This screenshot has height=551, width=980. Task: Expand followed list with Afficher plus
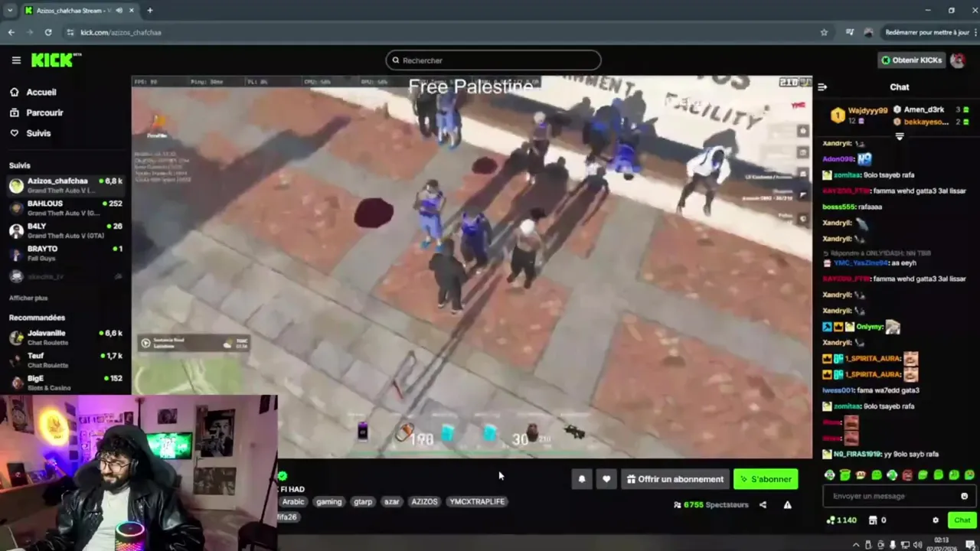(x=28, y=298)
